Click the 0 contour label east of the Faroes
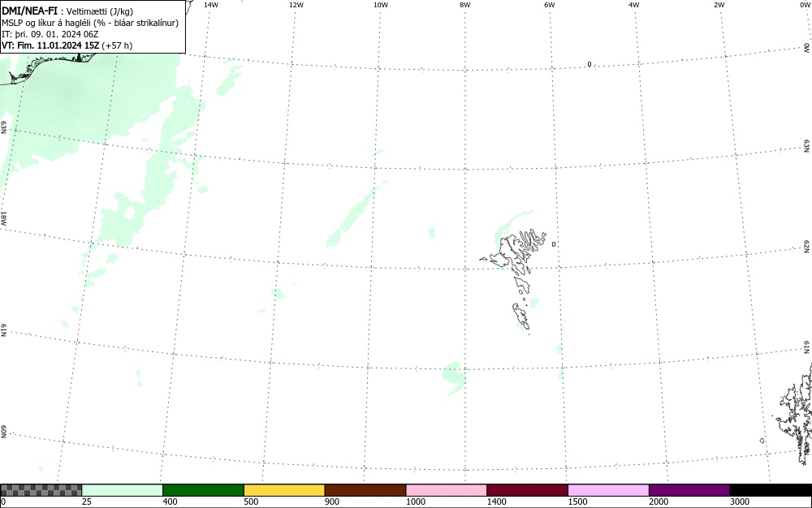The width and height of the screenshot is (812, 508). (x=554, y=244)
